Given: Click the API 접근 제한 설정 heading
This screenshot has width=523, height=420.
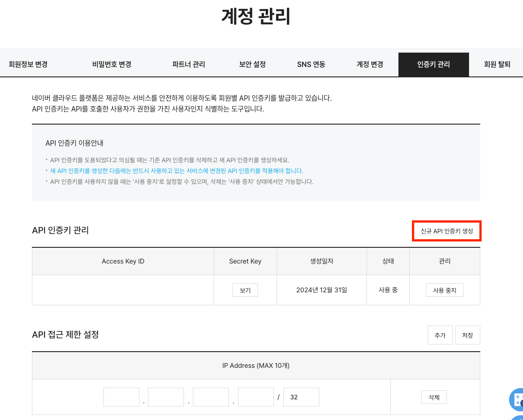Looking at the screenshot, I should (x=65, y=335).
